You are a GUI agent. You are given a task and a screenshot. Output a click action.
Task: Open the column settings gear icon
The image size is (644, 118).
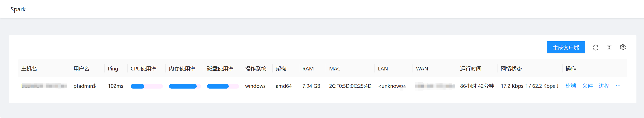tap(623, 47)
